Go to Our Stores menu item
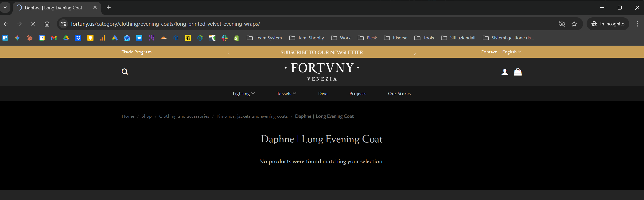 click(399, 94)
